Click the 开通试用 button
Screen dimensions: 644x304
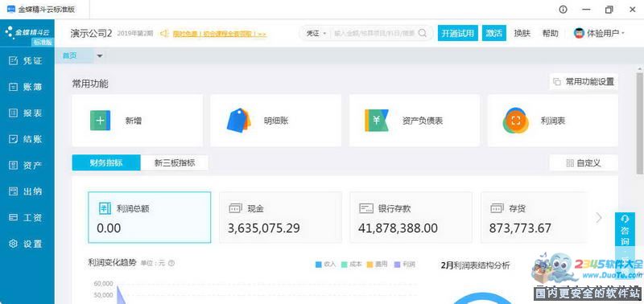click(457, 33)
